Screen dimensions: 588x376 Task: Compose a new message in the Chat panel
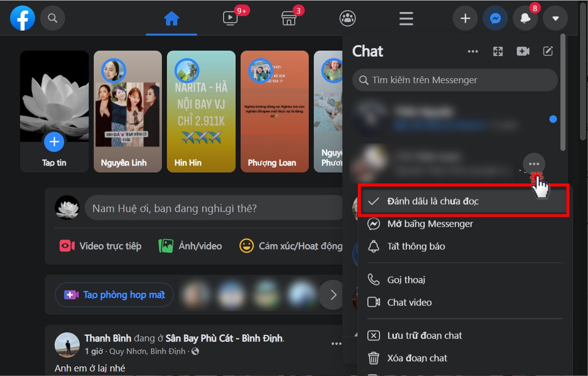(x=547, y=51)
